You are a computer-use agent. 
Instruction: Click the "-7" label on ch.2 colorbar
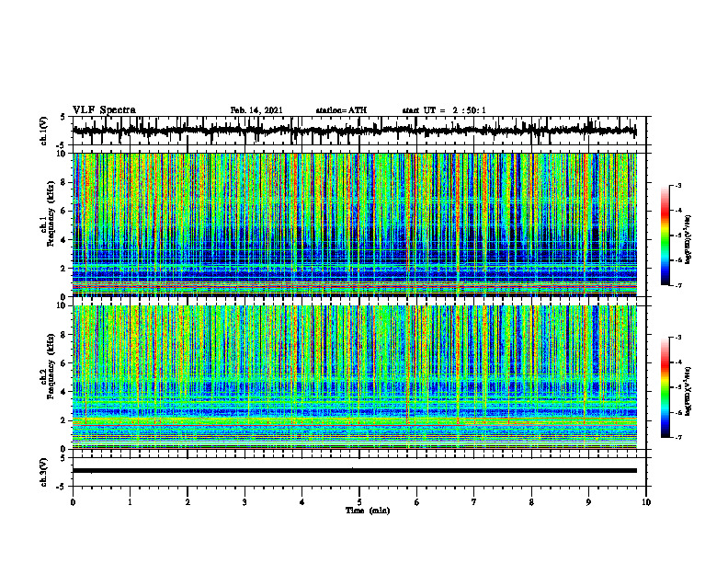(x=678, y=437)
